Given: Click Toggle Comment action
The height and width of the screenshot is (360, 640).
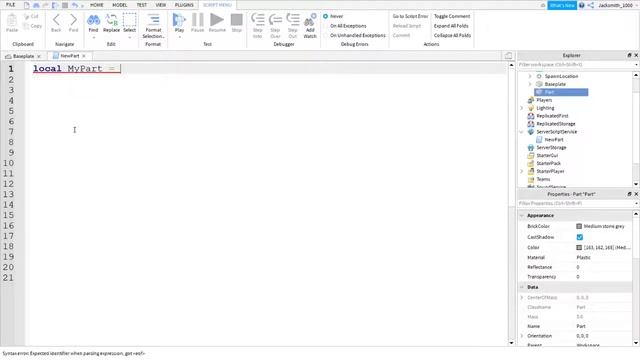Looking at the screenshot, I should 452,16.
